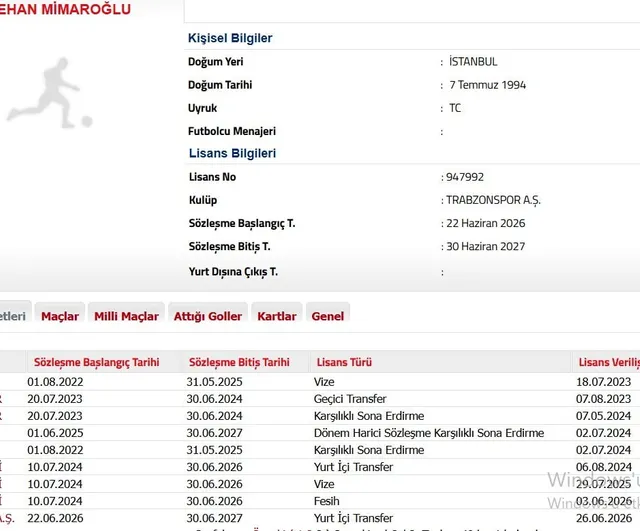Click the Lisans Türü column header
Image resolution: width=640 pixels, height=531 pixels.
pyautogui.click(x=344, y=362)
